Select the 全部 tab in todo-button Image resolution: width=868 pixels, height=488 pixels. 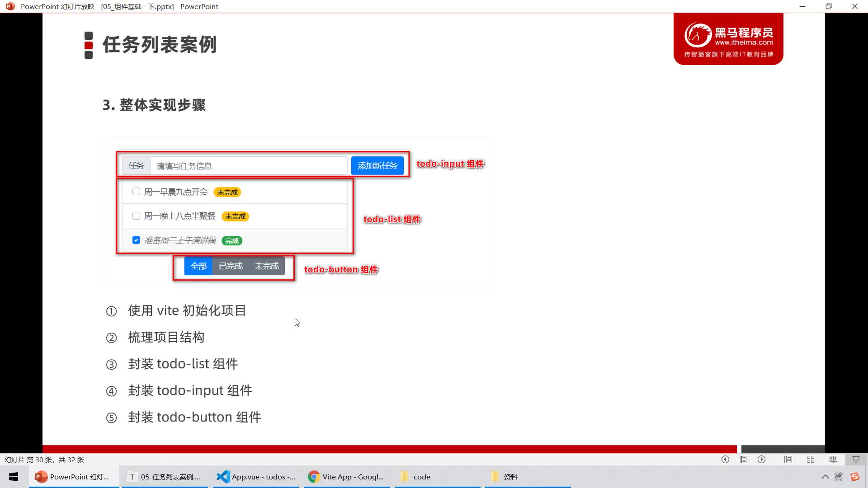(x=198, y=266)
